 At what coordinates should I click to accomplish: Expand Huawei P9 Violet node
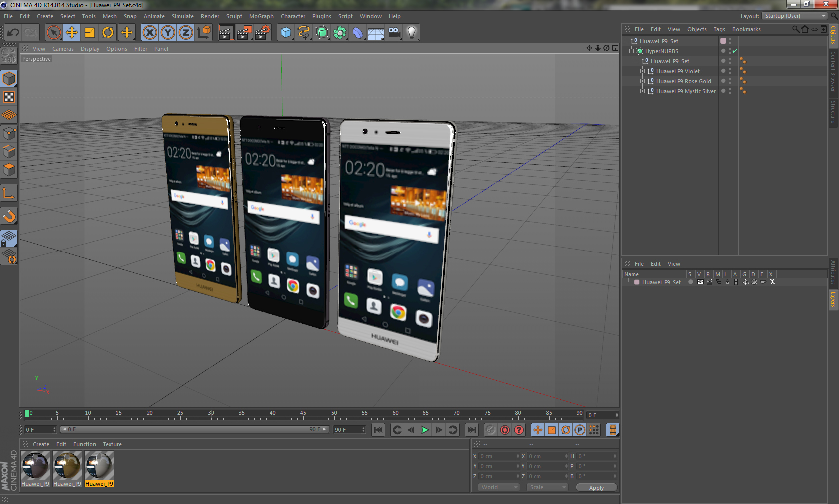pos(643,71)
